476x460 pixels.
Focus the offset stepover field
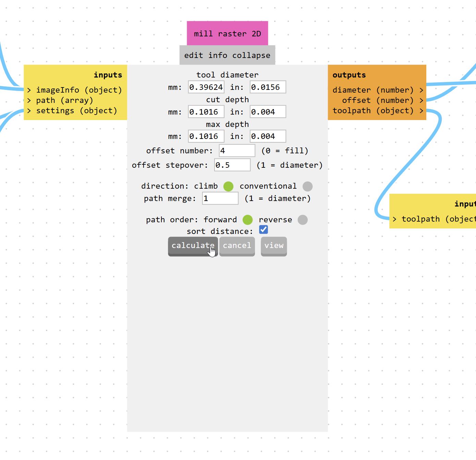coord(232,165)
